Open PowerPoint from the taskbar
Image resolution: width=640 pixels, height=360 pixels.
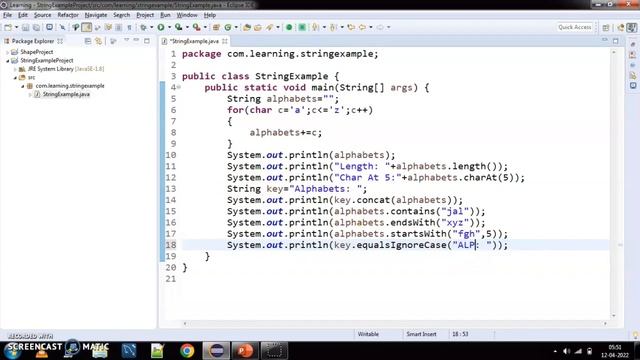pos(245,351)
